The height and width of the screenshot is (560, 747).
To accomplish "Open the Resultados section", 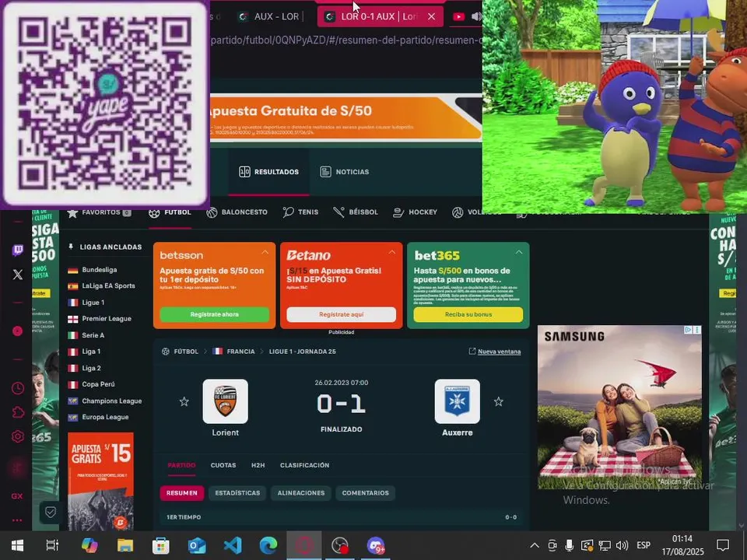I will (269, 172).
